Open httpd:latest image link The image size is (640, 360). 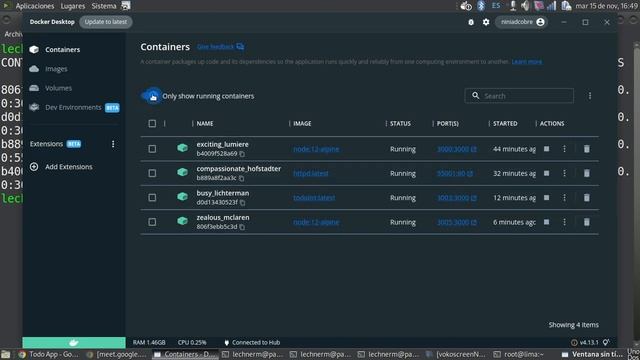point(311,173)
